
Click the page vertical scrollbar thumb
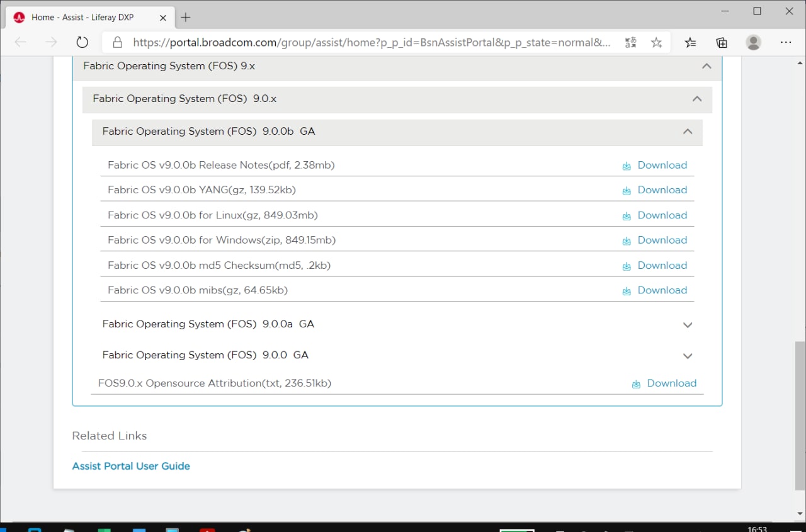point(800,416)
